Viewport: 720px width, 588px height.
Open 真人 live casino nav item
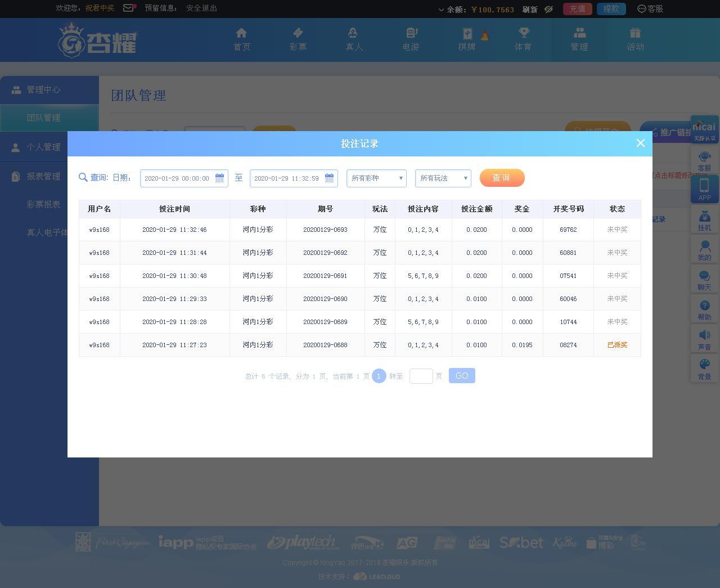coord(354,40)
